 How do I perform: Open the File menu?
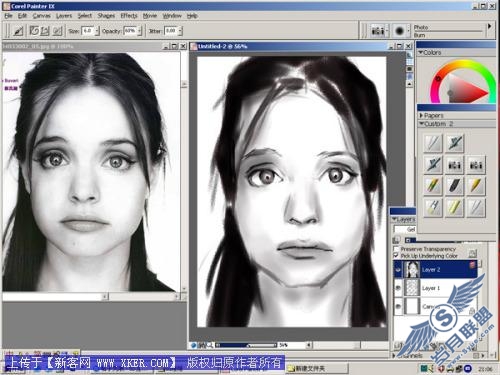[8, 16]
